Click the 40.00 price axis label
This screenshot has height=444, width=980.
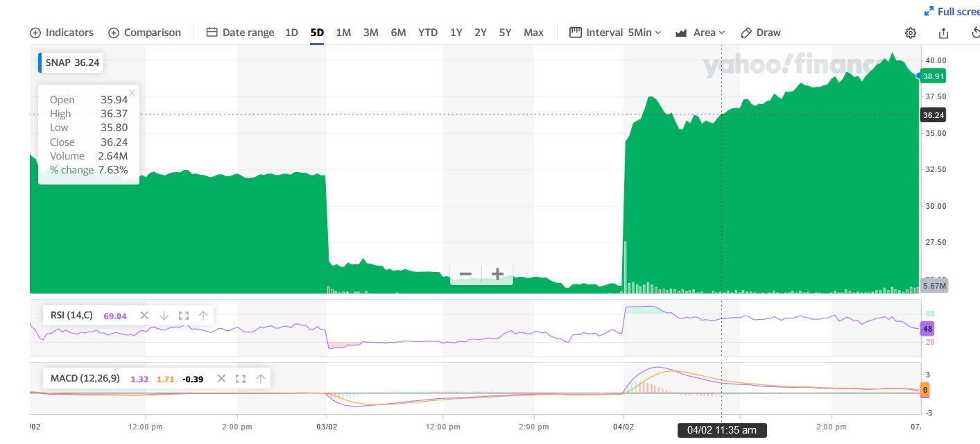pyautogui.click(x=936, y=61)
